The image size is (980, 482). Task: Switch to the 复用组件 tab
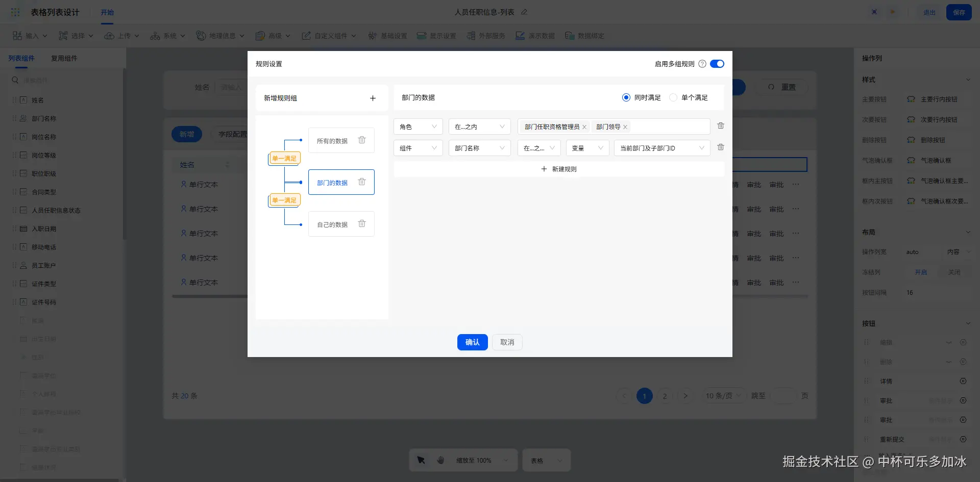(x=64, y=58)
